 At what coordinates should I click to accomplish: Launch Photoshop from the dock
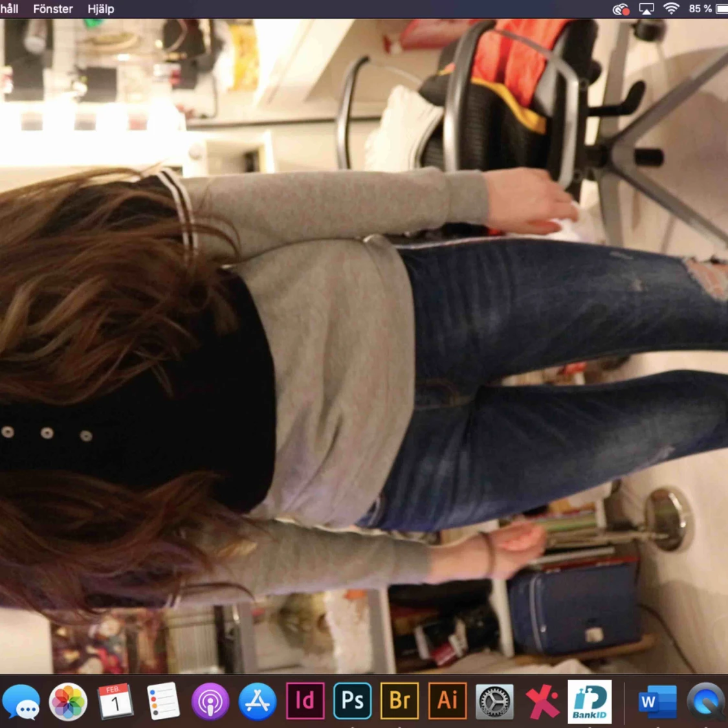[x=352, y=701]
